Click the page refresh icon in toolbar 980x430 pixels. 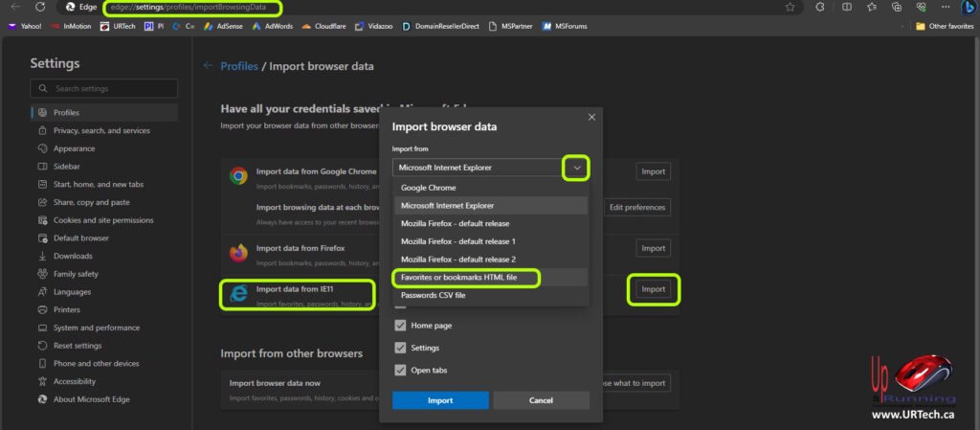[39, 7]
